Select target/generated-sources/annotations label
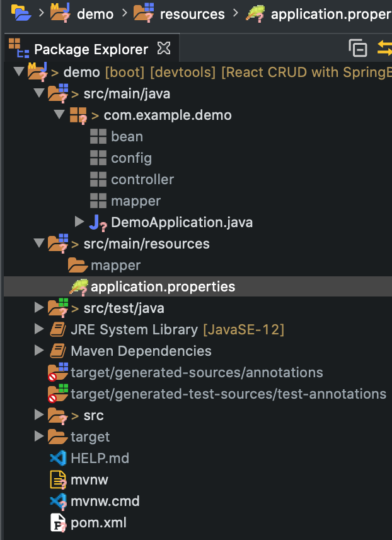392x540 pixels. point(197,372)
